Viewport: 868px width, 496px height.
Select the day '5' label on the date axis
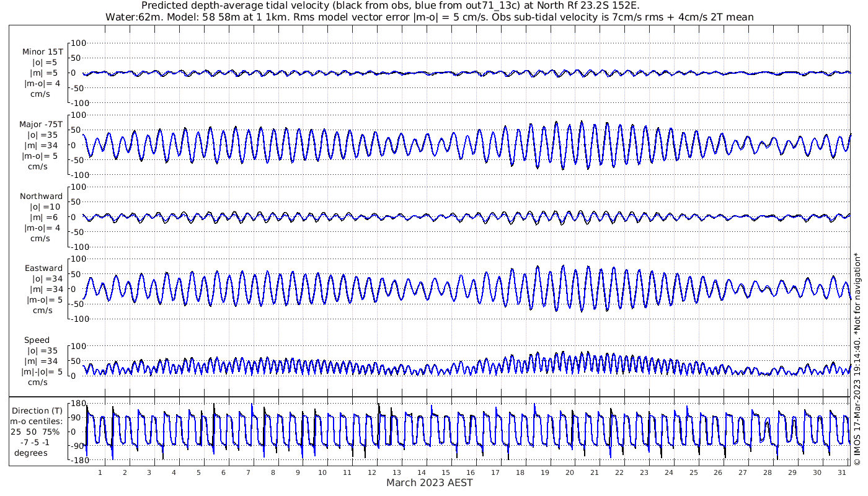[198, 472]
